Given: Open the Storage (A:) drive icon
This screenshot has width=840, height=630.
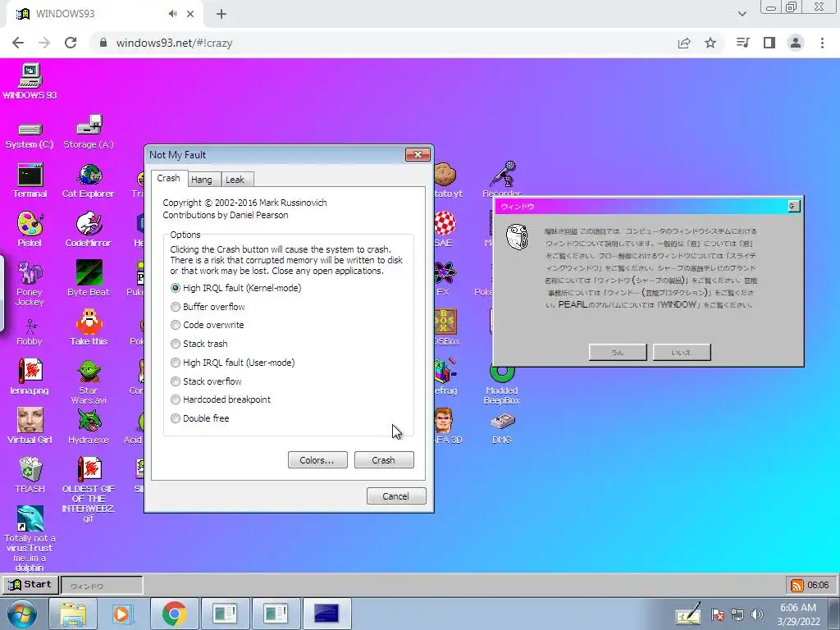Looking at the screenshot, I should tap(89, 132).
